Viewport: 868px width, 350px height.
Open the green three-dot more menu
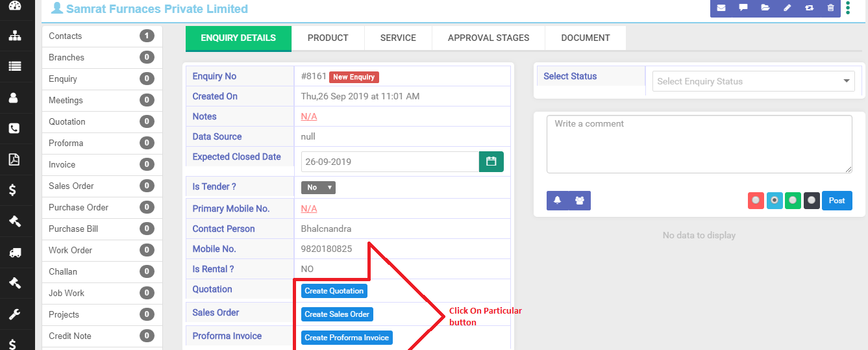coord(848,8)
